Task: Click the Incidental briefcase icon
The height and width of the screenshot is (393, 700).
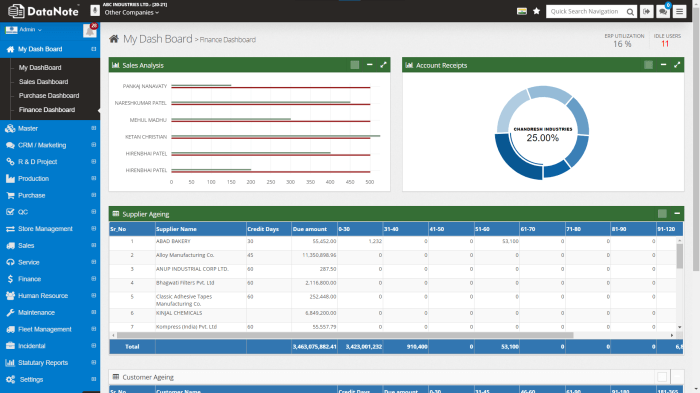Action: [x=10, y=346]
